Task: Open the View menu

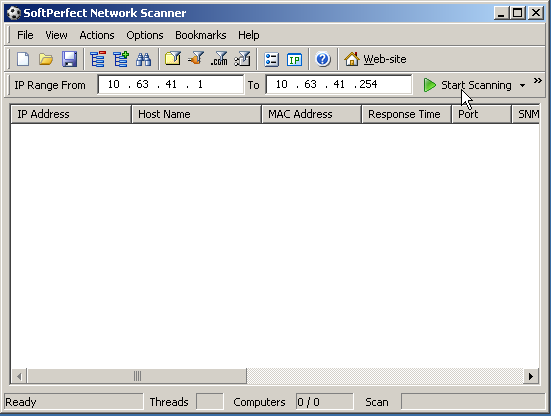Action: pyautogui.click(x=56, y=35)
